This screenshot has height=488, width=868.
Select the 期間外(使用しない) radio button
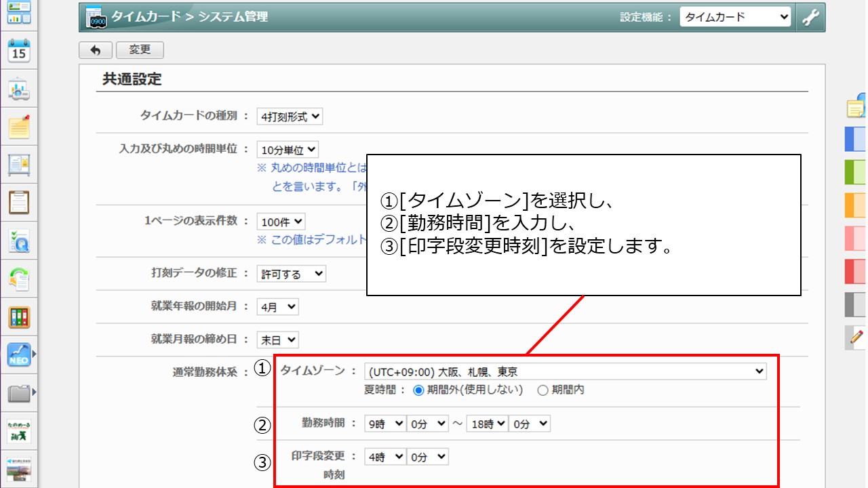(x=418, y=390)
